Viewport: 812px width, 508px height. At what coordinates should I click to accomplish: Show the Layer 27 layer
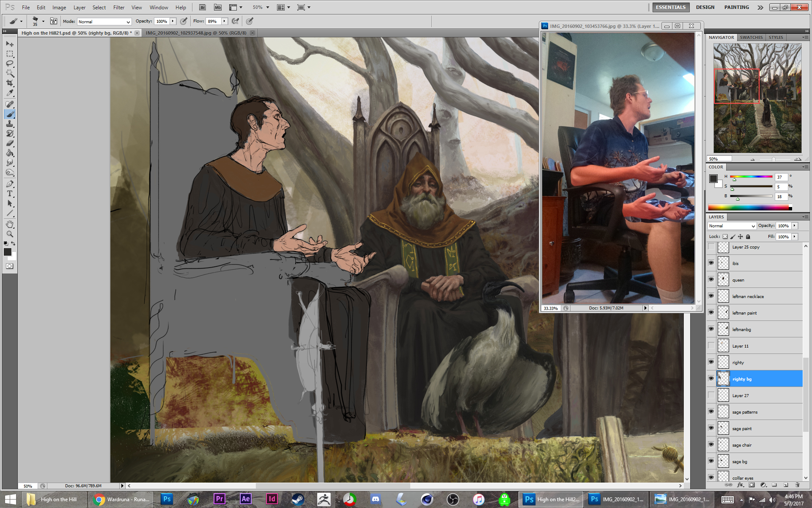[x=711, y=395]
